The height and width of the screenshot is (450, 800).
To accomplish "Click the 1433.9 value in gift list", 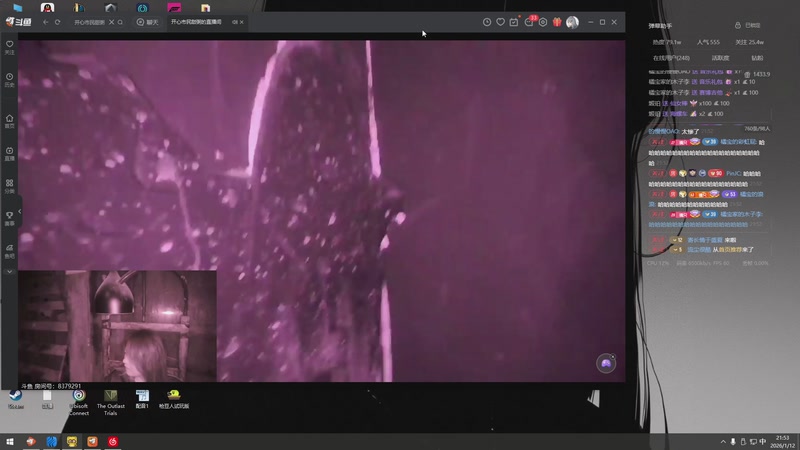I will (761, 74).
